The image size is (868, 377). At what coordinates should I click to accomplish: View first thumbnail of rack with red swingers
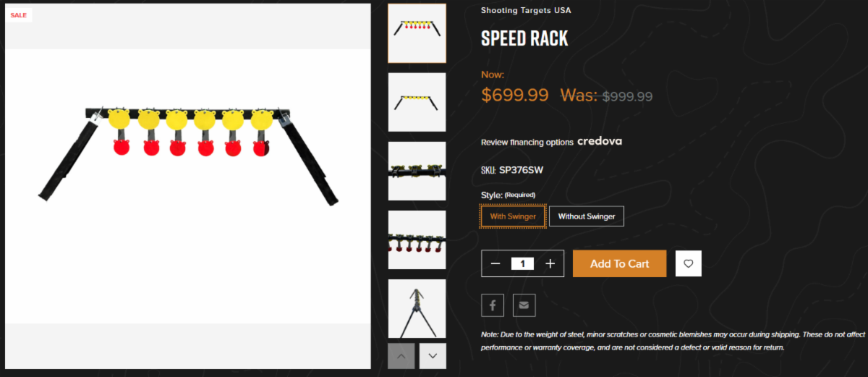[x=417, y=33]
